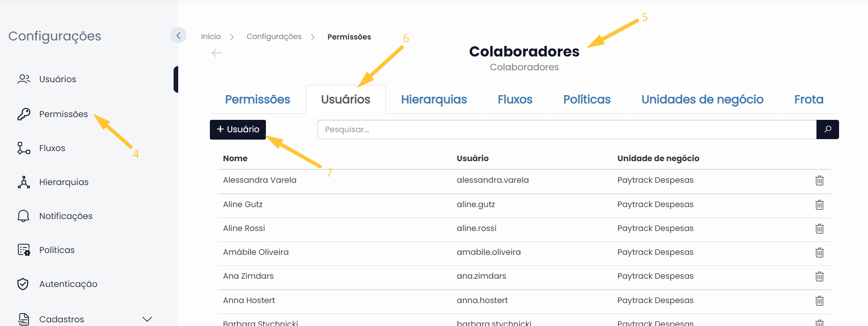Click the Autenticação shield icon
This screenshot has height=326, width=868.
click(x=23, y=284)
